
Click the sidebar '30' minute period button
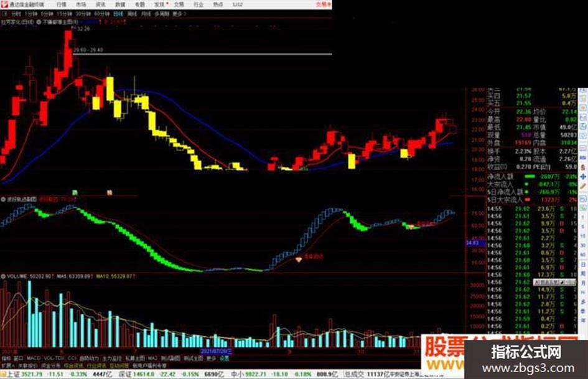click(583, 245)
